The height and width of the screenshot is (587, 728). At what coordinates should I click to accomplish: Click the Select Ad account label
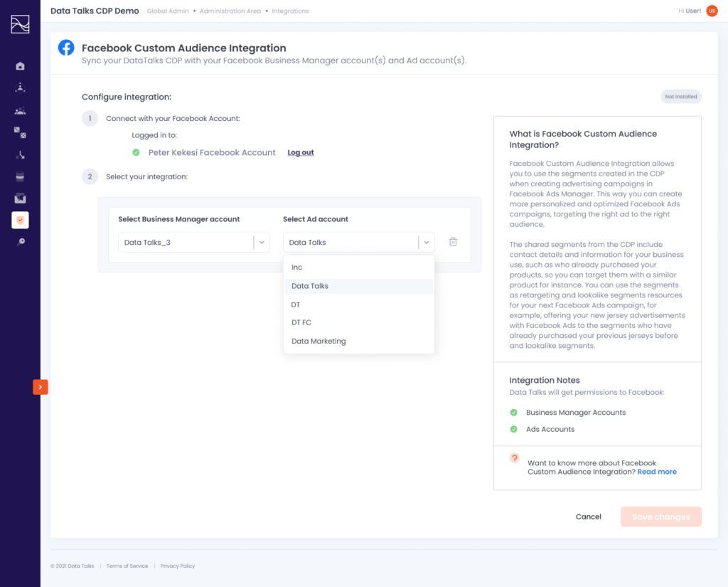(316, 219)
